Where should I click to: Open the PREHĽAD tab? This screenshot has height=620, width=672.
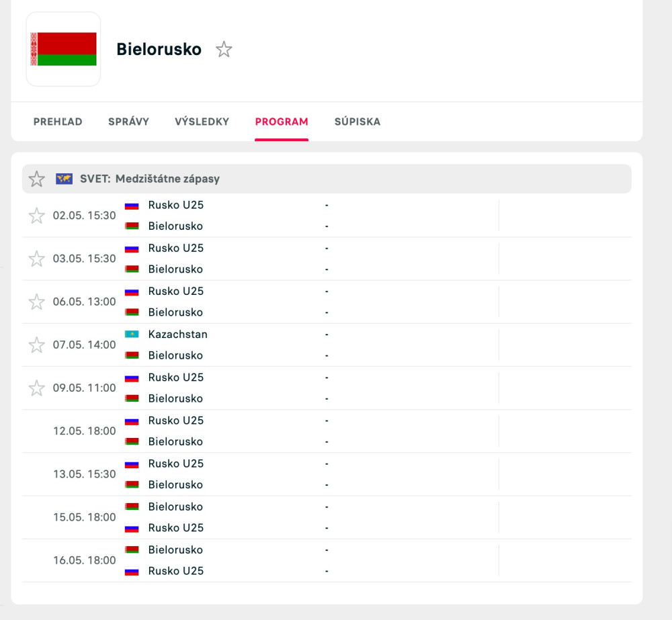tap(58, 122)
